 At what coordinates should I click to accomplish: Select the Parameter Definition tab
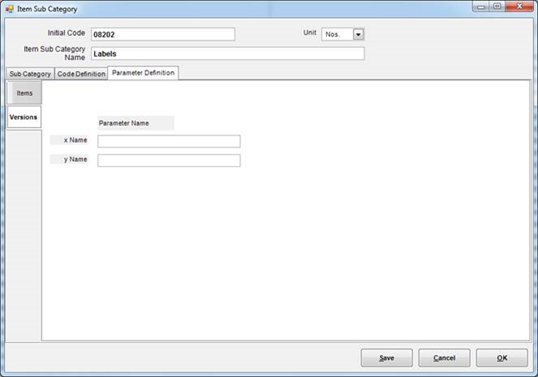pos(143,73)
